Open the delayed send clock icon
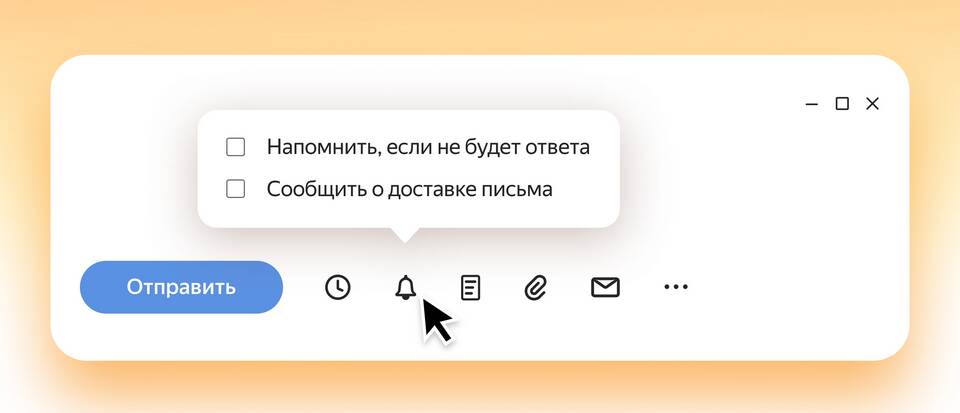 click(x=337, y=287)
